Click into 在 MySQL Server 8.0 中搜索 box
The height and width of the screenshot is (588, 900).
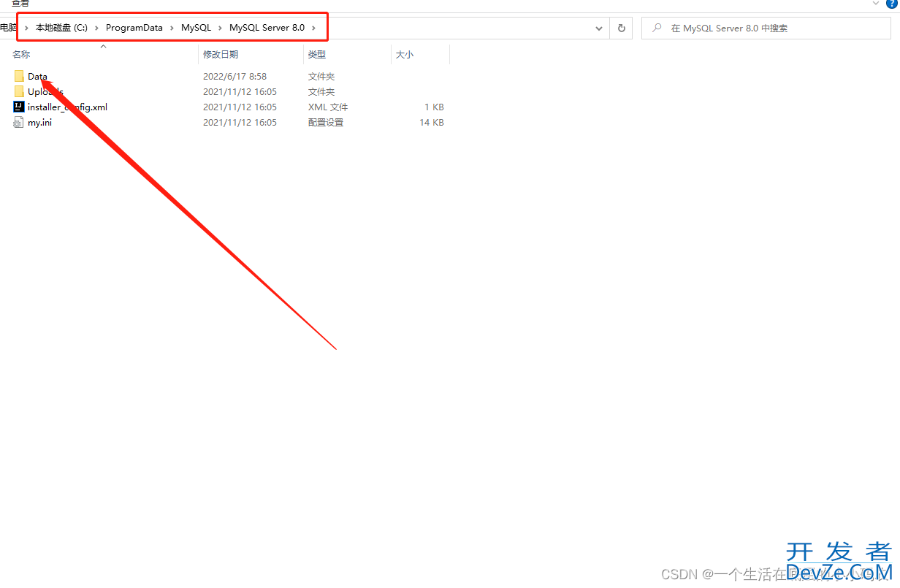(x=766, y=28)
